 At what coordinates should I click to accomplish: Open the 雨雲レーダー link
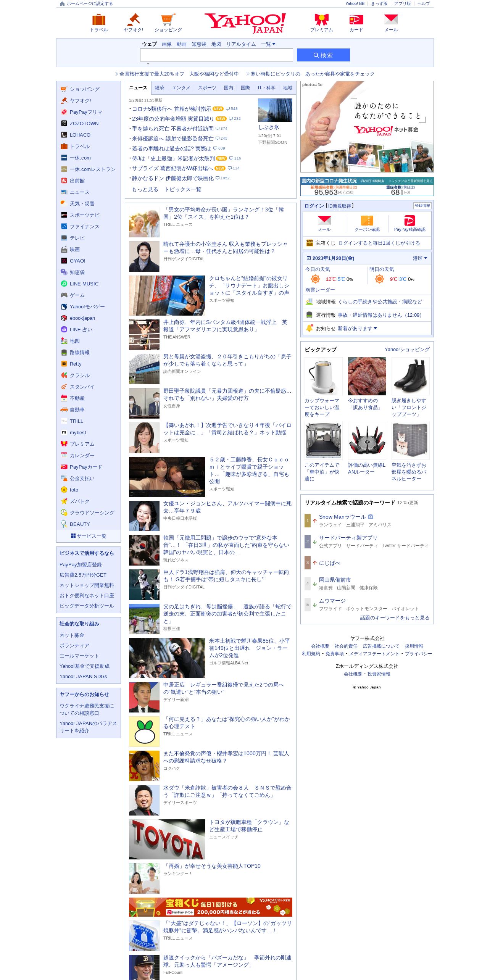tap(320, 290)
